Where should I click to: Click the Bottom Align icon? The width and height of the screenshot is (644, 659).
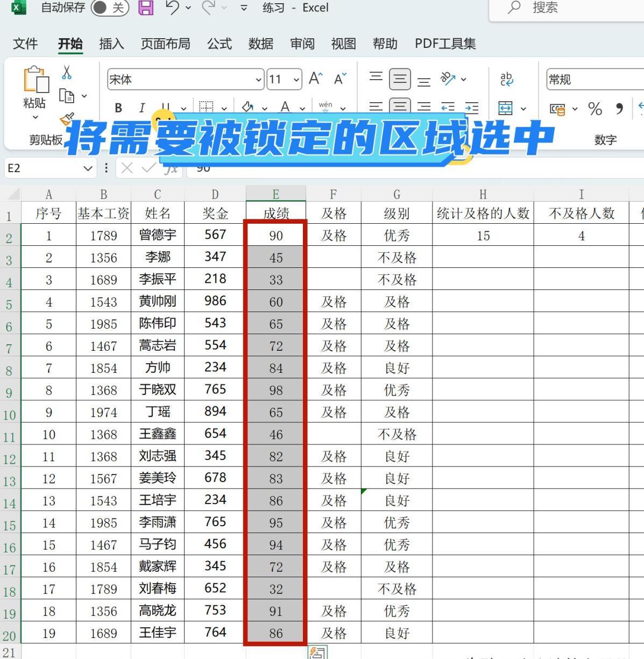click(x=424, y=82)
